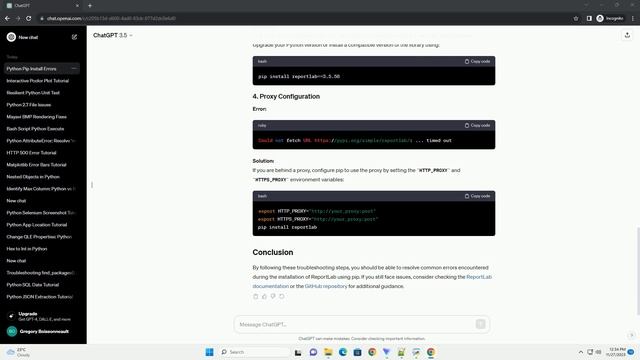This screenshot has height=360, width=640.
Task: Open HTTP 500 Error Tutorial chat
Action: pyautogui.click(x=31, y=153)
